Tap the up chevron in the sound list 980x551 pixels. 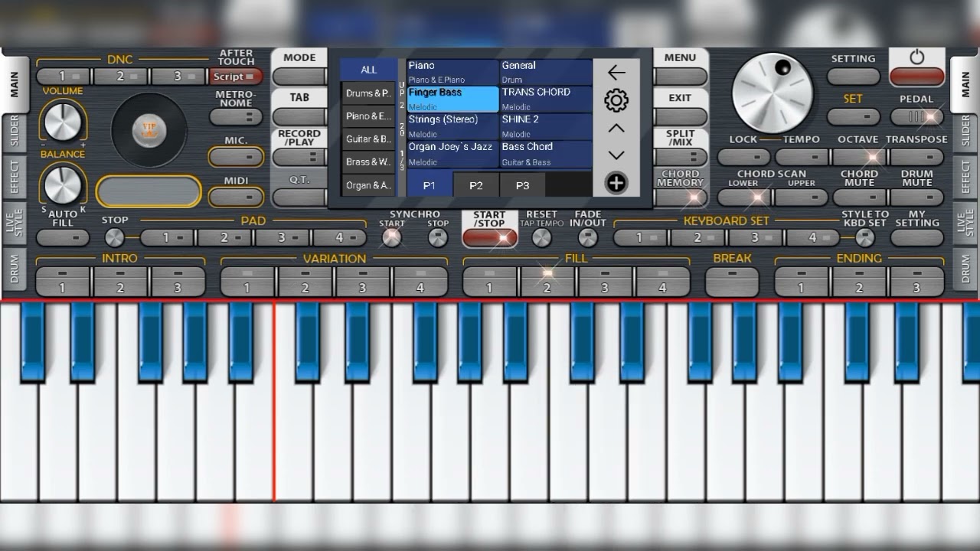click(616, 128)
